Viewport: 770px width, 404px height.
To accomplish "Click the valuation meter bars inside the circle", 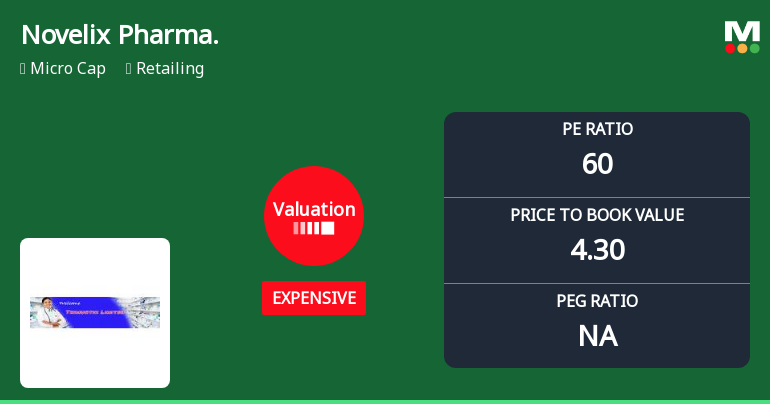I will 314,228.
